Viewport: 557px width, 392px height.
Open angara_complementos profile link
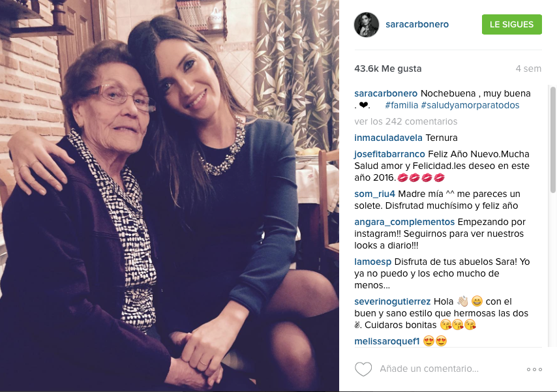coord(404,222)
